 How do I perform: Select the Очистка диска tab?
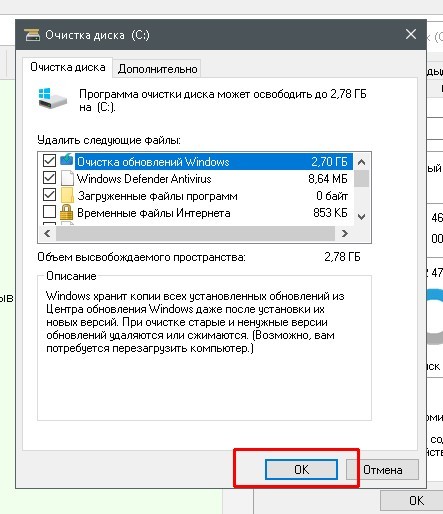click(x=68, y=67)
